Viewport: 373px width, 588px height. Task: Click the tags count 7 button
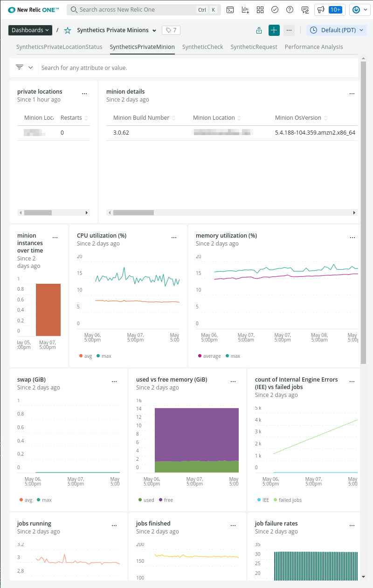pyautogui.click(x=171, y=30)
